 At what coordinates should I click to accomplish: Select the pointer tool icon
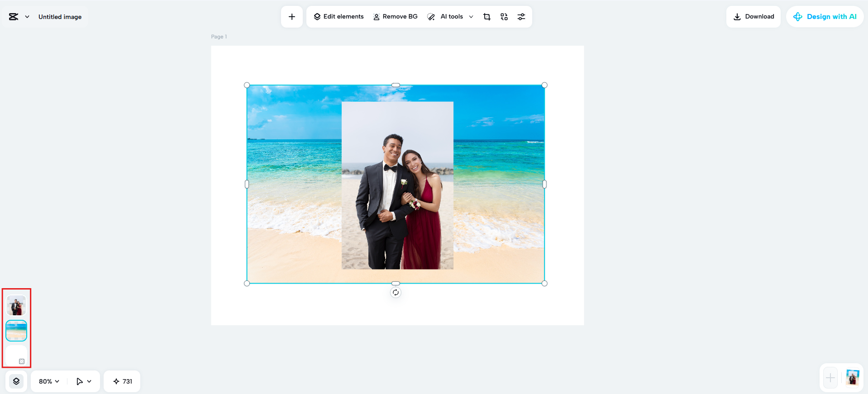(x=80, y=381)
